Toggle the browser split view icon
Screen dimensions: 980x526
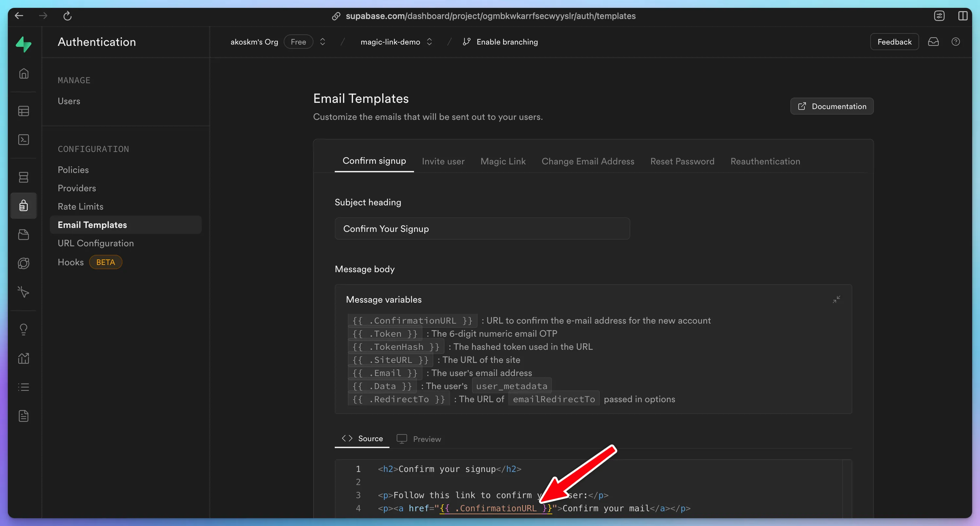pos(963,16)
